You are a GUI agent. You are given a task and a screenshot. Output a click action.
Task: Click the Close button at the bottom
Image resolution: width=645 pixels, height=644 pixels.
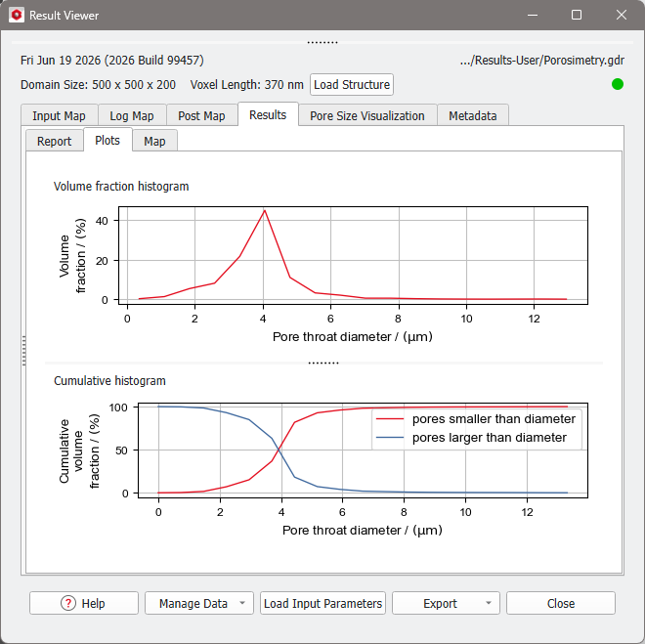coord(561,603)
